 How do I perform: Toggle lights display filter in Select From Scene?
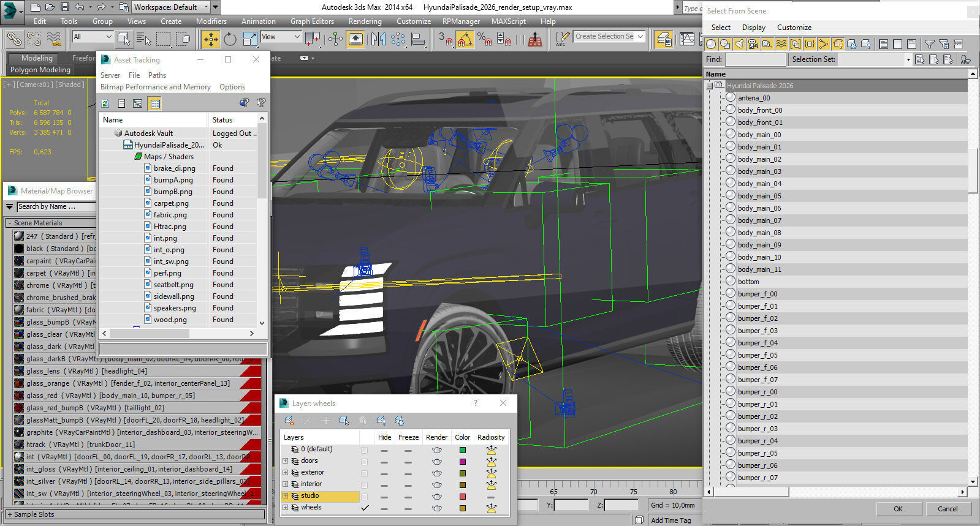click(739, 44)
